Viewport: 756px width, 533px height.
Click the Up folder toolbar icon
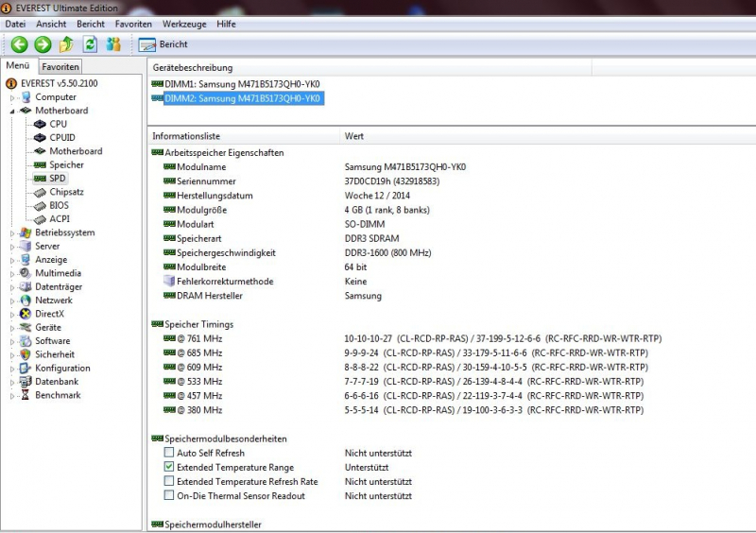(x=66, y=44)
